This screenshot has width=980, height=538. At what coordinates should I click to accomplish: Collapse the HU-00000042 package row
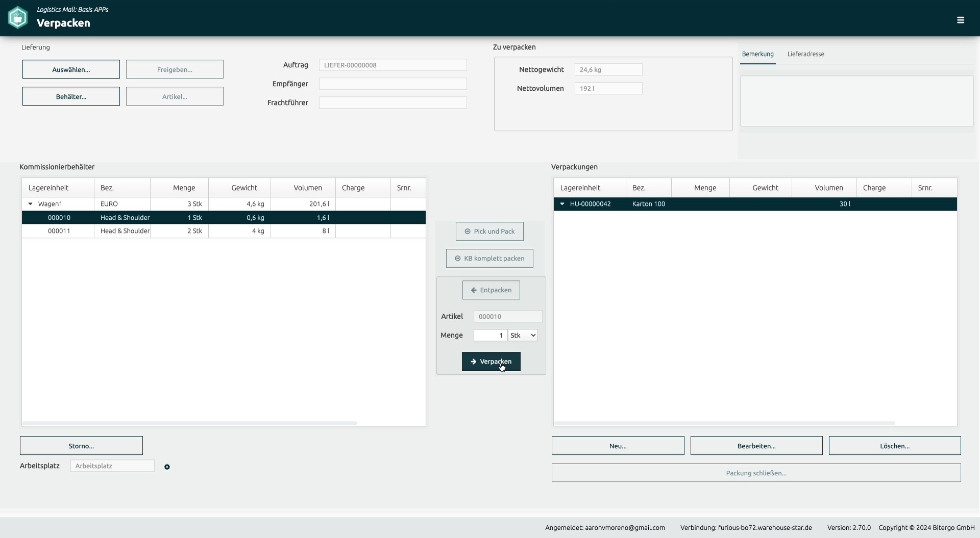point(562,204)
